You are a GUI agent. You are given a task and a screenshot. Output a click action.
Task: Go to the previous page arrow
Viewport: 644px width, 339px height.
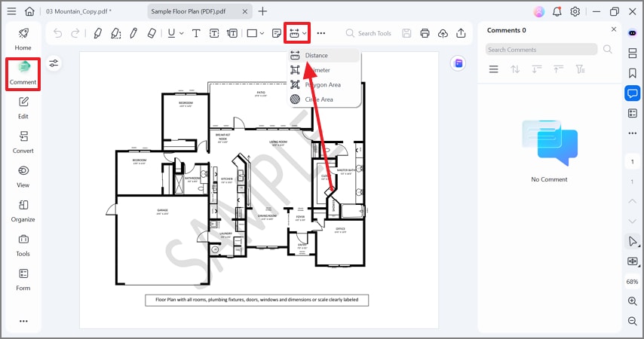pyautogui.click(x=633, y=201)
